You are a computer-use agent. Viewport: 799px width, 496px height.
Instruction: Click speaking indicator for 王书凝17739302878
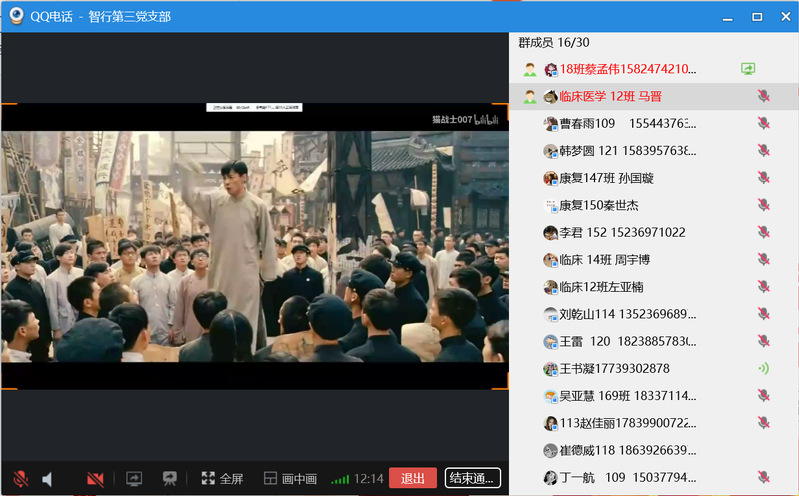point(763,368)
